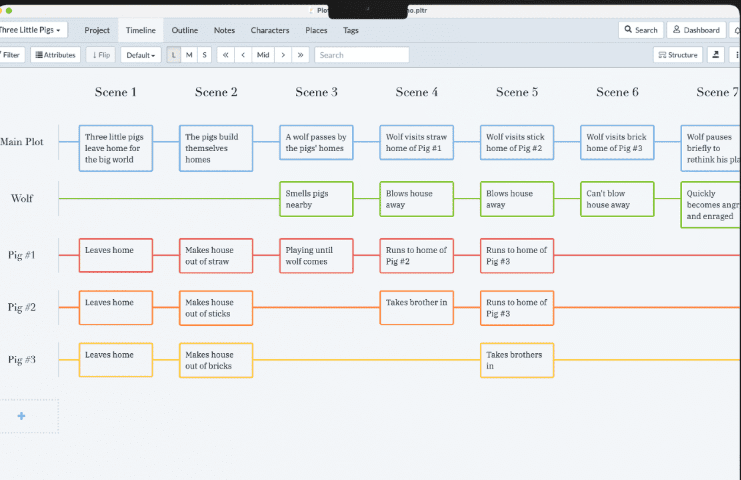The height and width of the screenshot is (480, 741).
Task: Open the Dashboard
Action: click(696, 30)
